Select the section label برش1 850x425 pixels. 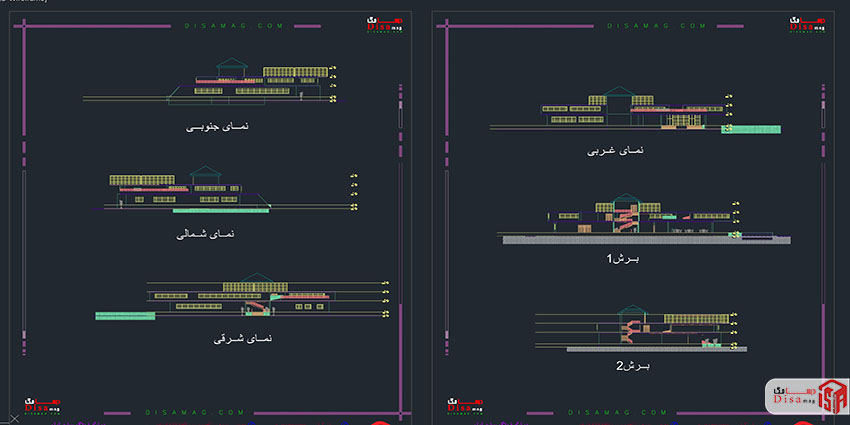point(621,259)
